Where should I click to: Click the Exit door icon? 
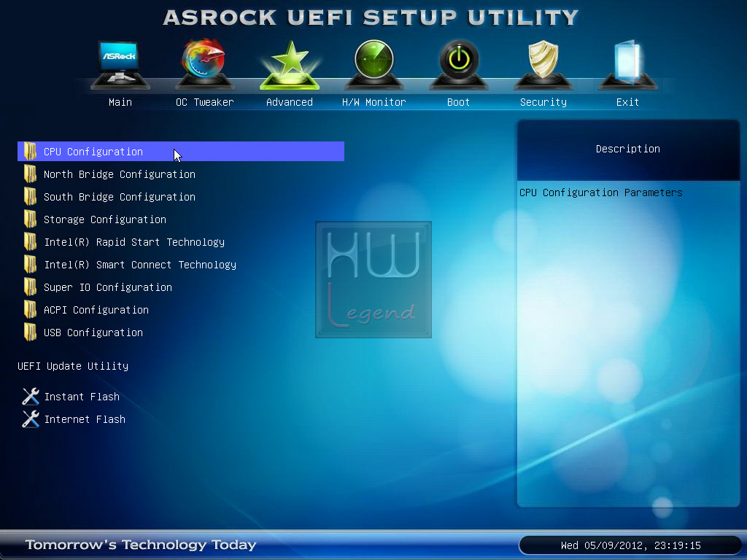point(627,65)
